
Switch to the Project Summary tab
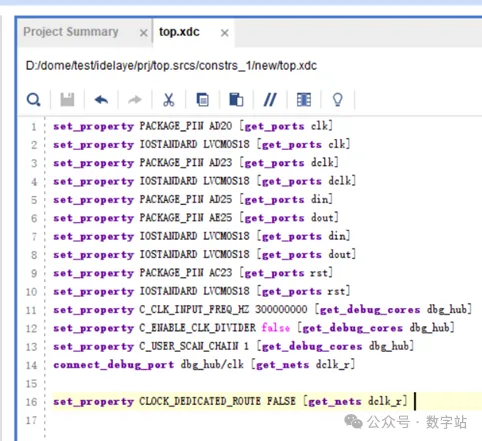point(71,32)
